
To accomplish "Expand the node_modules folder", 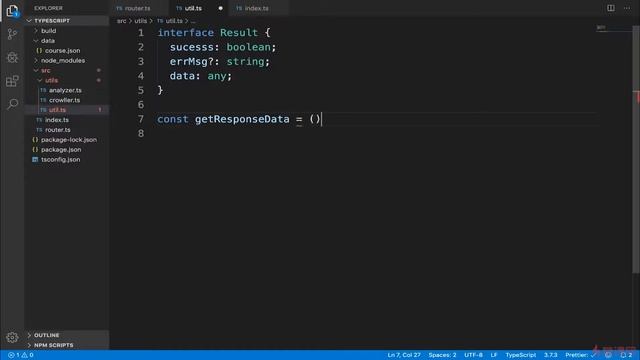I will (67, 60).
